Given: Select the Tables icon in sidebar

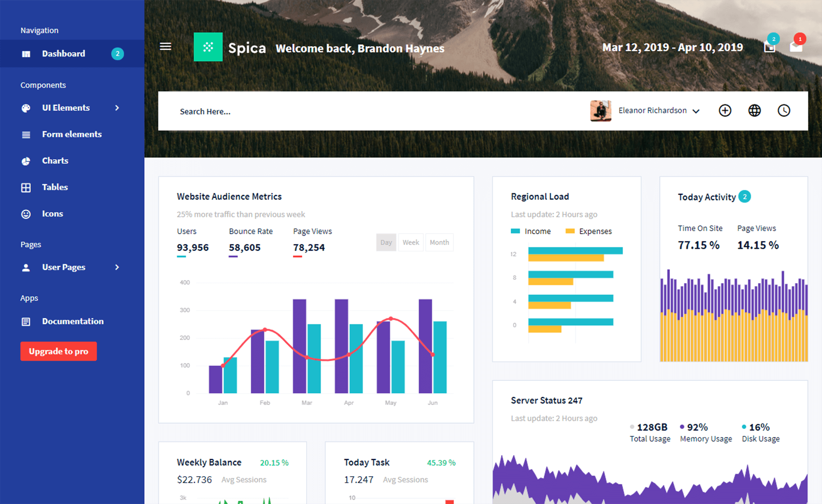Looking at the screenshot, I should (25, 187).
